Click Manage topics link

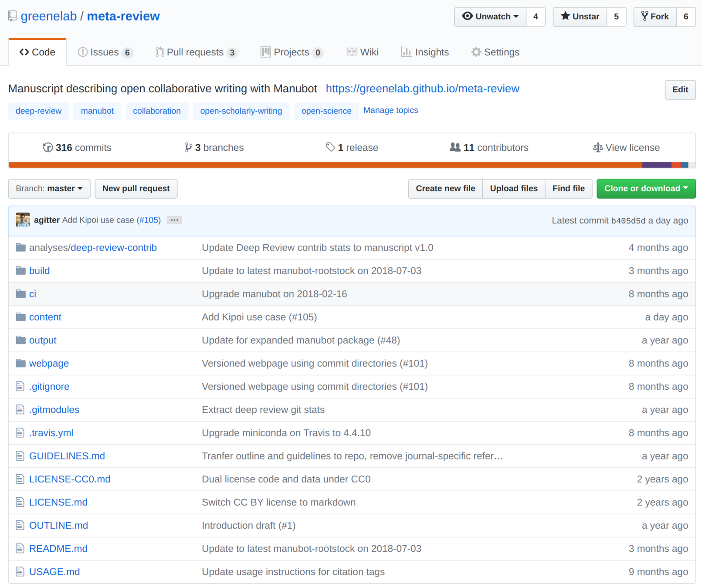point(391,111)
